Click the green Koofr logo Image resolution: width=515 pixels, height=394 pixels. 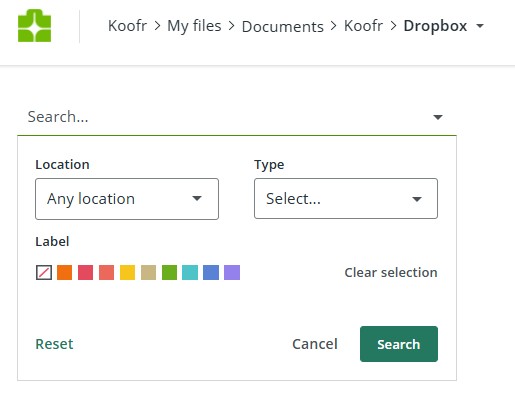[x=34, y=26]
